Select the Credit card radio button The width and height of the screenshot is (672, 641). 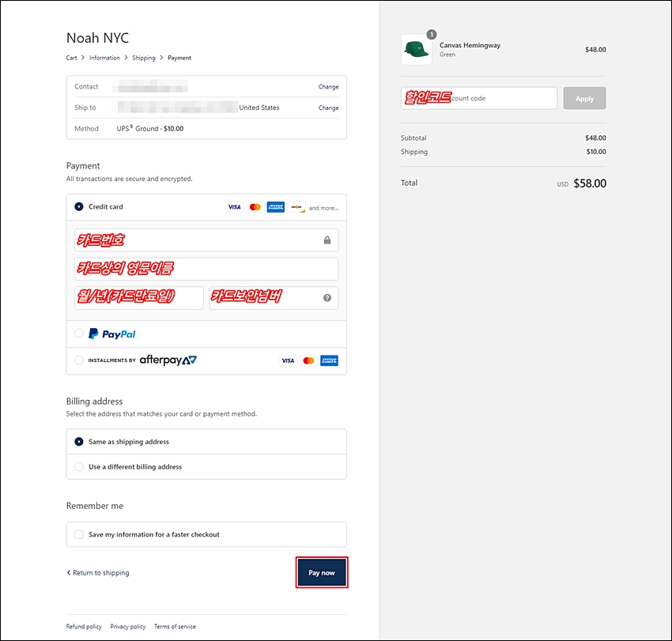click(x=79, y=206)
